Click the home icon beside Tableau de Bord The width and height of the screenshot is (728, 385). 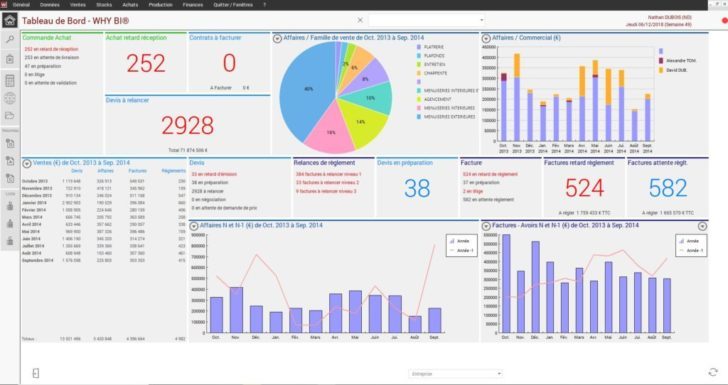pyautogui.click(x=10, y=20)
